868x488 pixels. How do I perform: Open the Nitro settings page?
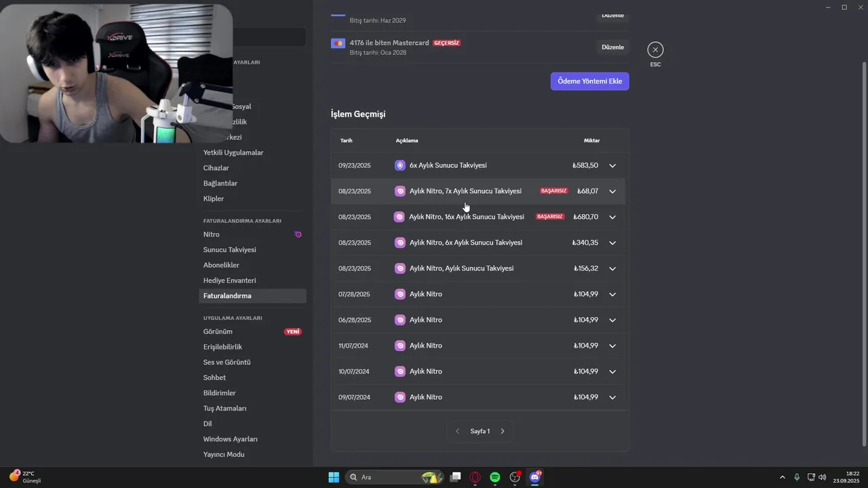252,235
